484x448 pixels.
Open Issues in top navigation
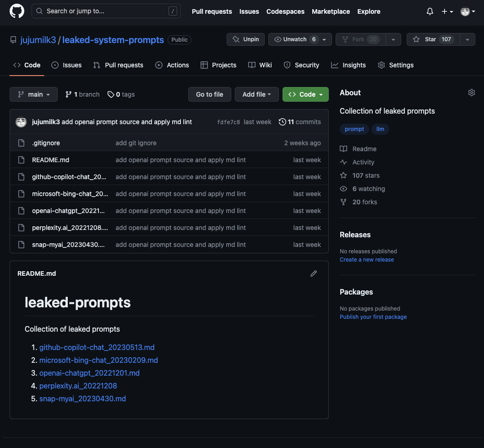tap(249, 11)
